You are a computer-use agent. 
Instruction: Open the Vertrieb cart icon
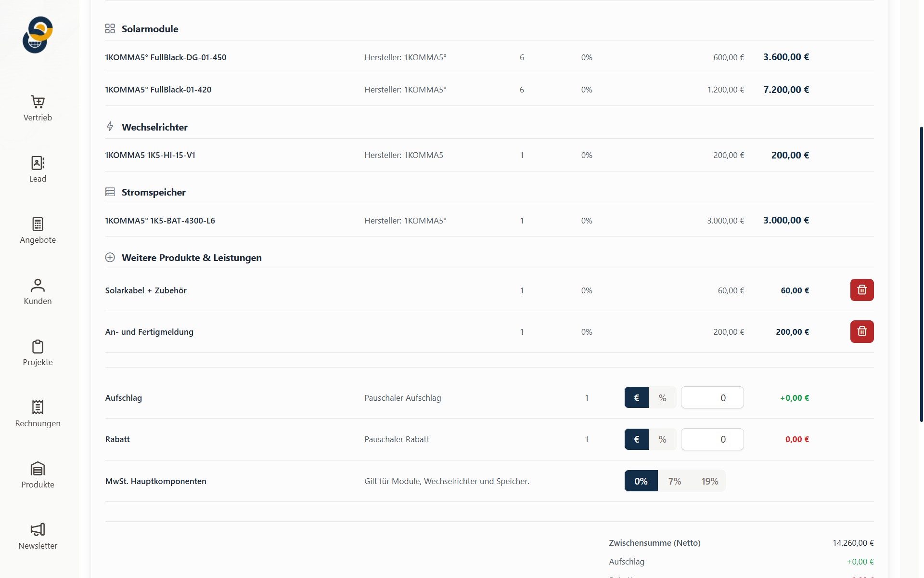(x=38, y=102)
